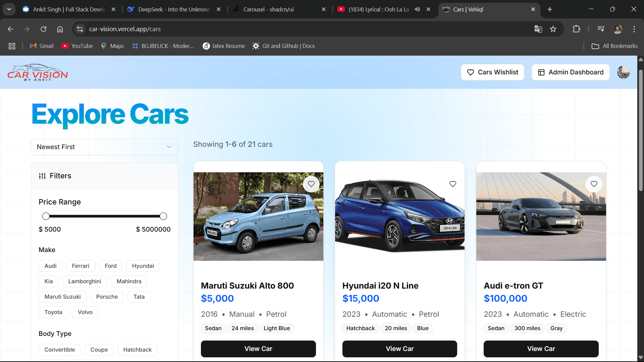The height and width of the screenshot is (362, 644).
Task: Click minimum price slider handle
Action: [x=46, y=217]
